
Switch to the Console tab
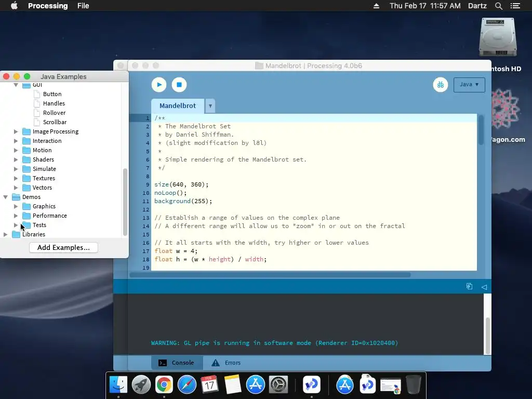177,363
